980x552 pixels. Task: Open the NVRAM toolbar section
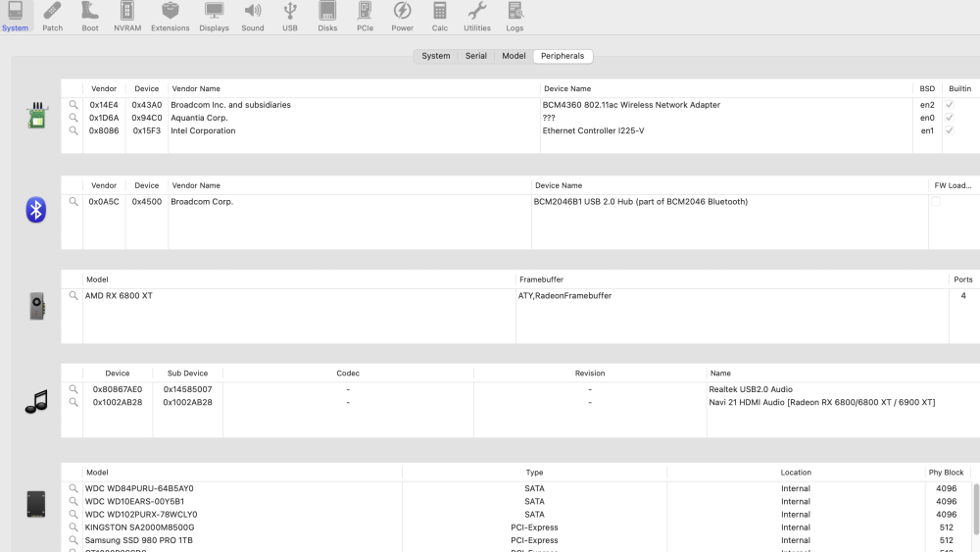[x=127, y=17]
